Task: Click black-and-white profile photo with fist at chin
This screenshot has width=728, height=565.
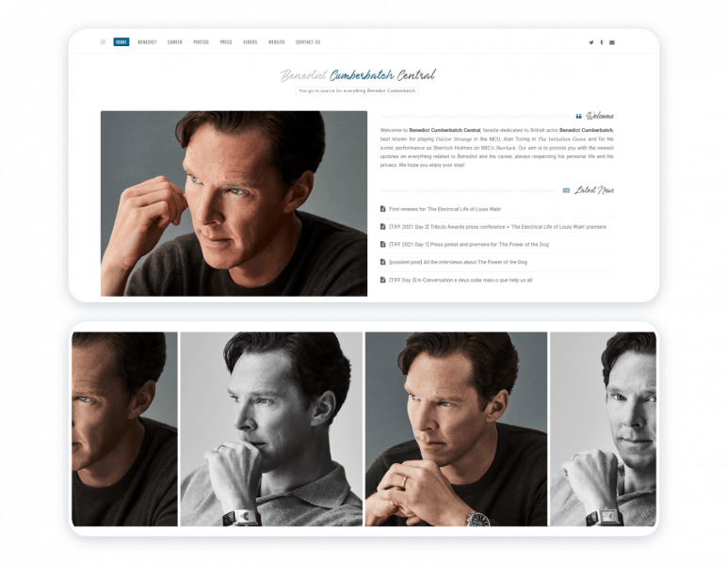Action: [271, 429]
